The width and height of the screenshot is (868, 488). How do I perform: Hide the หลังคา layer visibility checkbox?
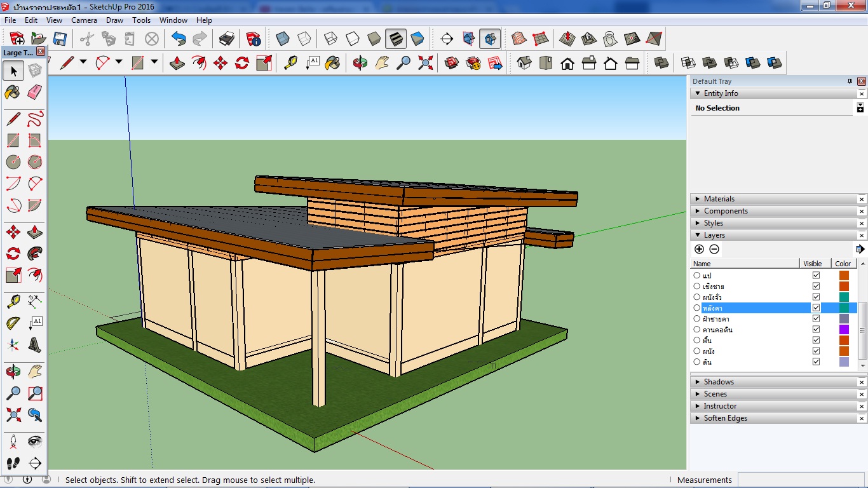816,308
